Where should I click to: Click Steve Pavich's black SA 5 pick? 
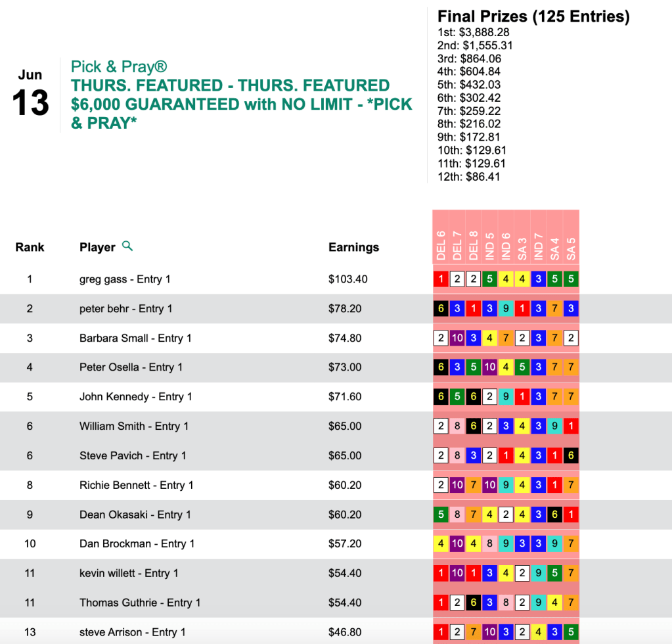(571, 455)
